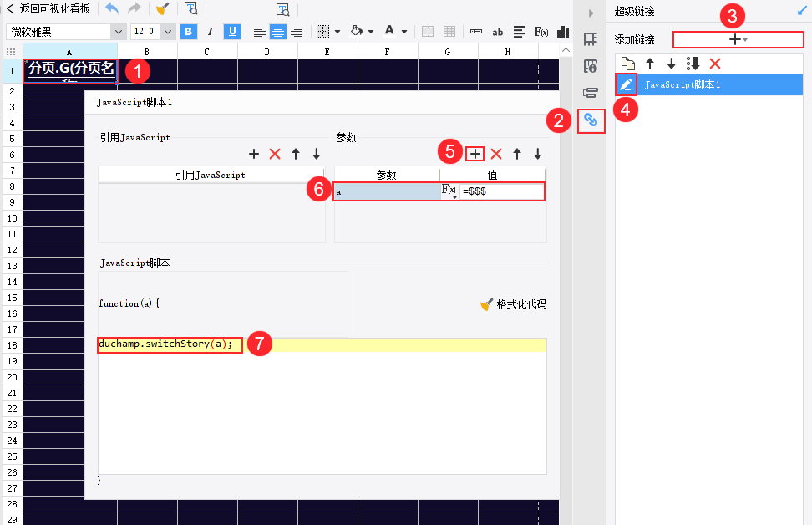The image size is (812, 525).
Task: Select column A header
Action: point(69,51)
